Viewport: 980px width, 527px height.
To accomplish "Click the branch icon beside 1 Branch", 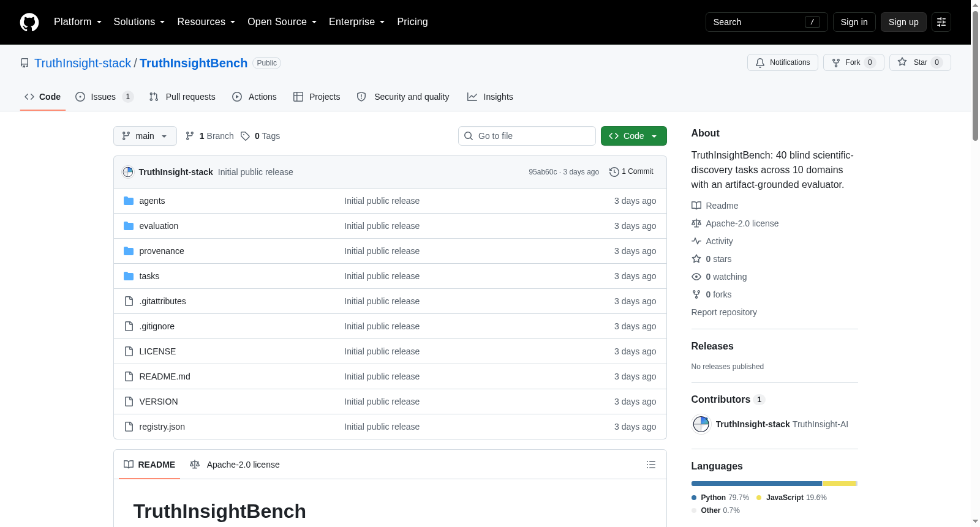I will [x=190, y=136].
